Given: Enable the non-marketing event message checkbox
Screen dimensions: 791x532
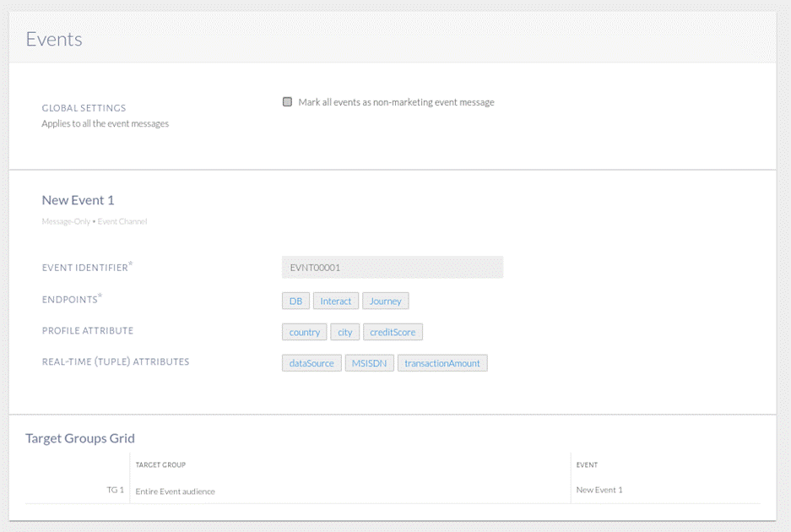Looking at the screenshot, I should tap(287, 102).
